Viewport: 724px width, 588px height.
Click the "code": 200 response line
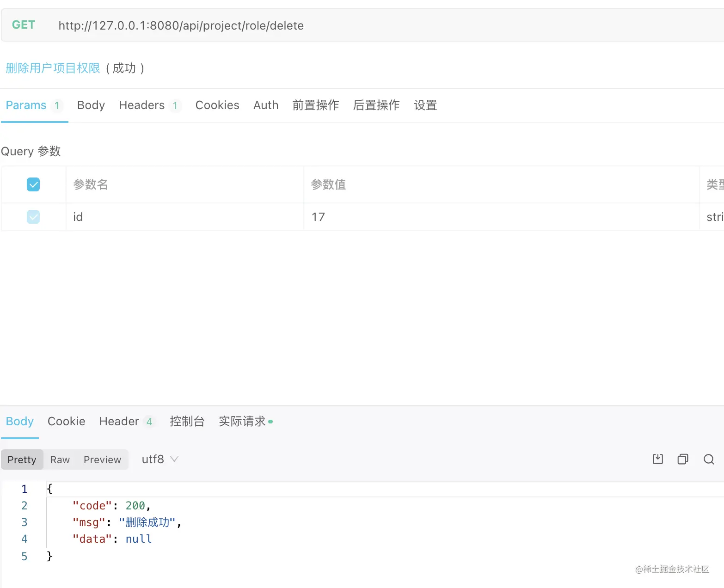point(111,506)
